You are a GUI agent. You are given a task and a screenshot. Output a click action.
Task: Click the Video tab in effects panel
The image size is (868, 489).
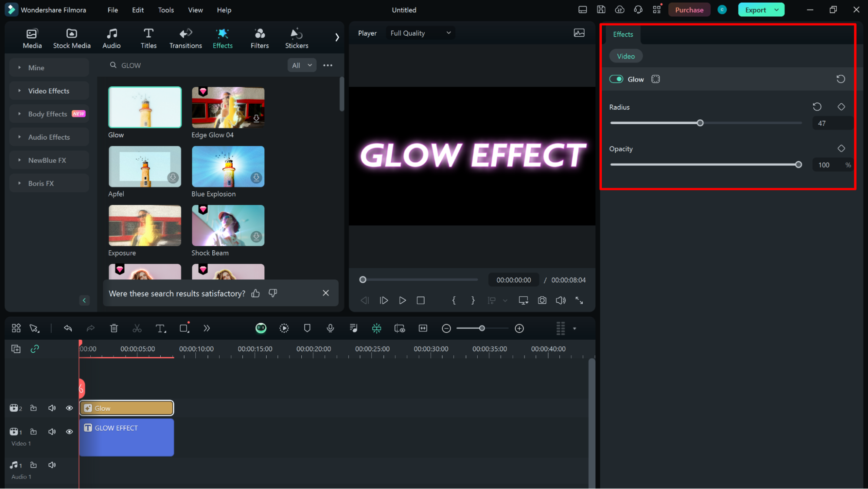626,56
